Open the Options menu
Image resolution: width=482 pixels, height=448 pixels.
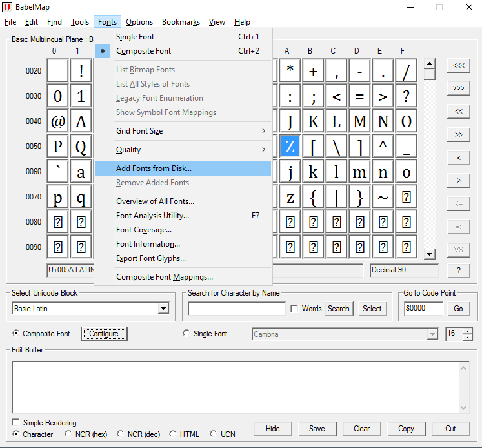click(x=139, y=22)
